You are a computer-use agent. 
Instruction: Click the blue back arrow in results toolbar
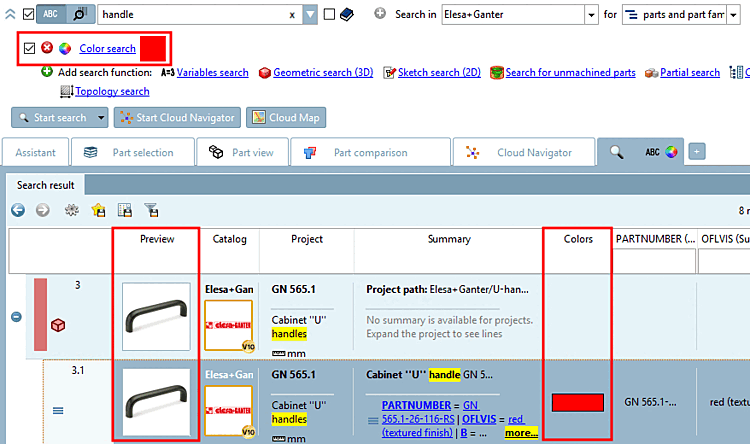18,210
